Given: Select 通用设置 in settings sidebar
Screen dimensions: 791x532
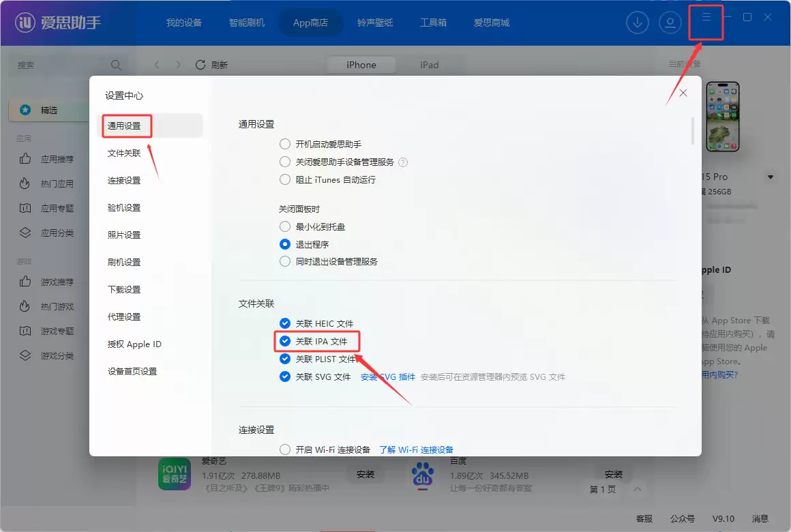Looking at the screenshot, I should [149, 125].
